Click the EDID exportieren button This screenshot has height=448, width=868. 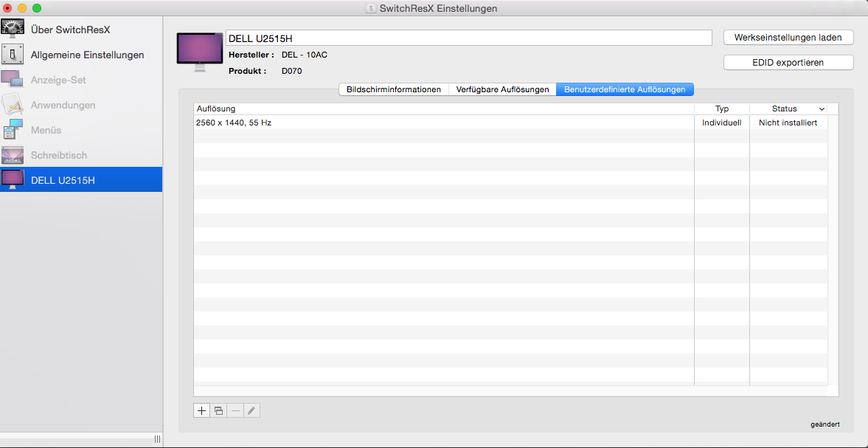pyautogui.click(x=788, y=63)
